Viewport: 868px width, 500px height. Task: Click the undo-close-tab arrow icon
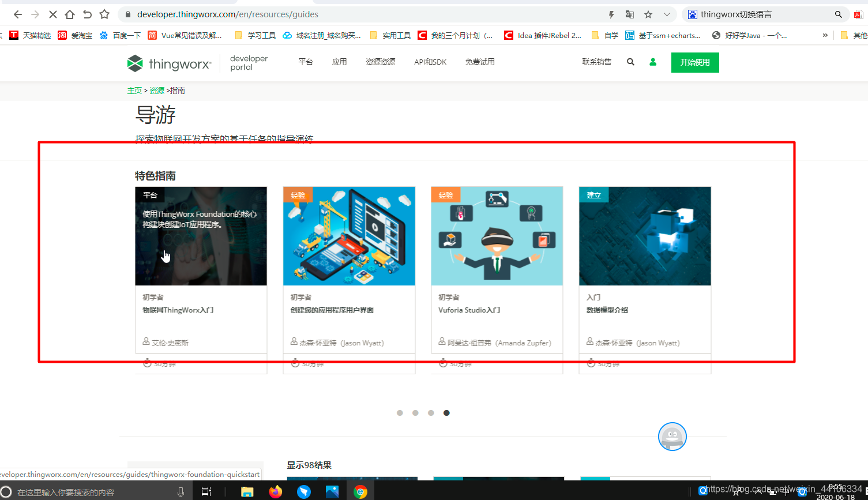[x=87, y=14]
